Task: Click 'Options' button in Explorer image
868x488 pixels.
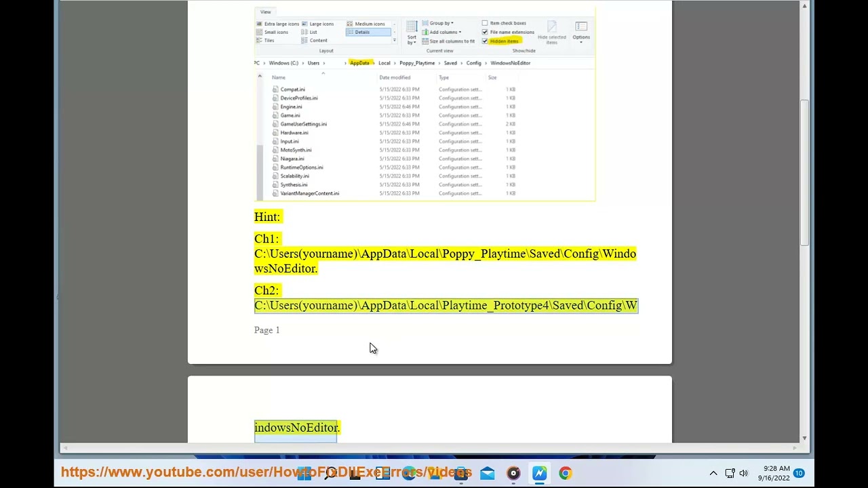Action: 581,31
